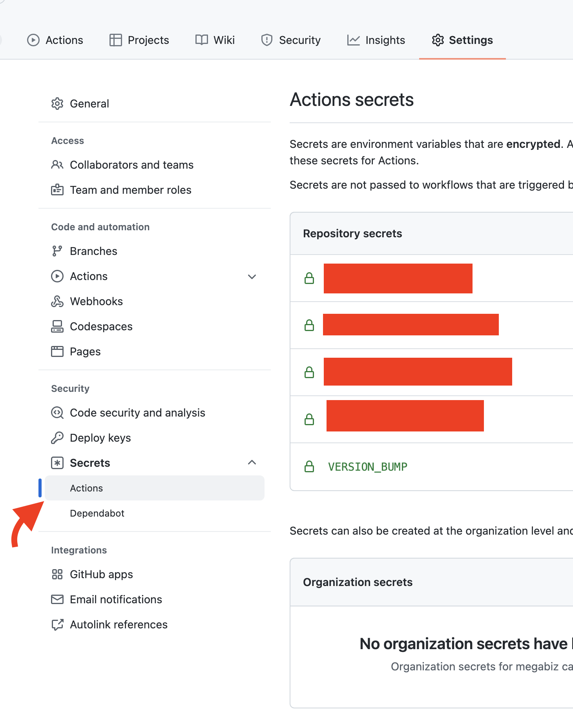This screenshot has width=573, height=728.
Task: Click the Email notifications envelope icon
Action: click(57, 599)
